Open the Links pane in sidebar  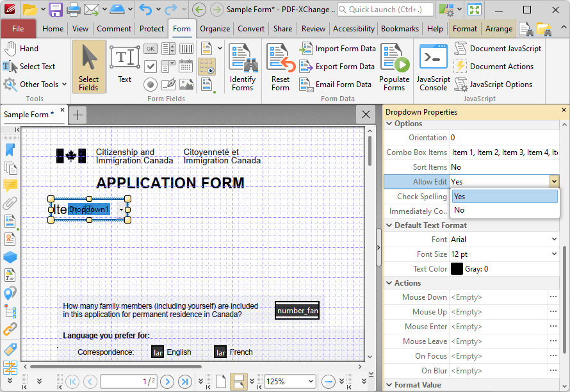pyautogui.click(x=10, y=329)
